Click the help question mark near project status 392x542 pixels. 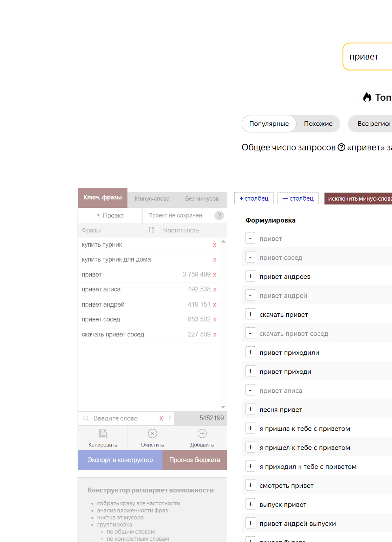(219, 215)
